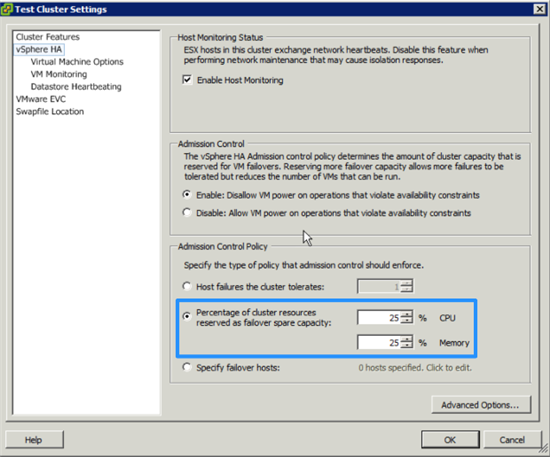Screen dimensions: 550x457
Task: Click into the CPU percentage field
Action: click(379, 317)
